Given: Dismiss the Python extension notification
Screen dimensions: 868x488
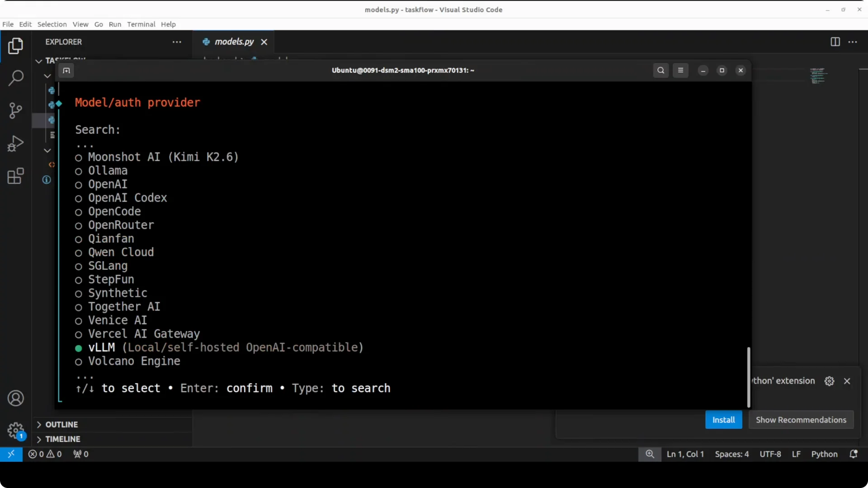Looking at the screenshot, I should pyautogui.click(x=847, y=381).
